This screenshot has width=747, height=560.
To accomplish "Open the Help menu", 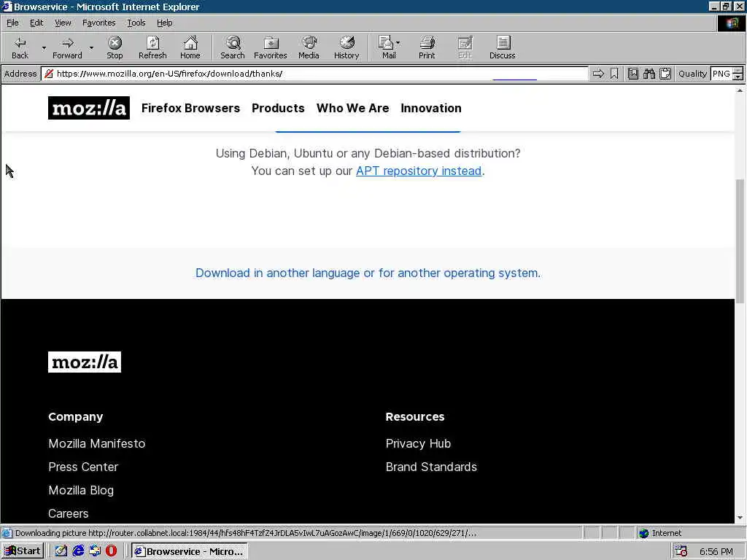I will pos(164,23).
